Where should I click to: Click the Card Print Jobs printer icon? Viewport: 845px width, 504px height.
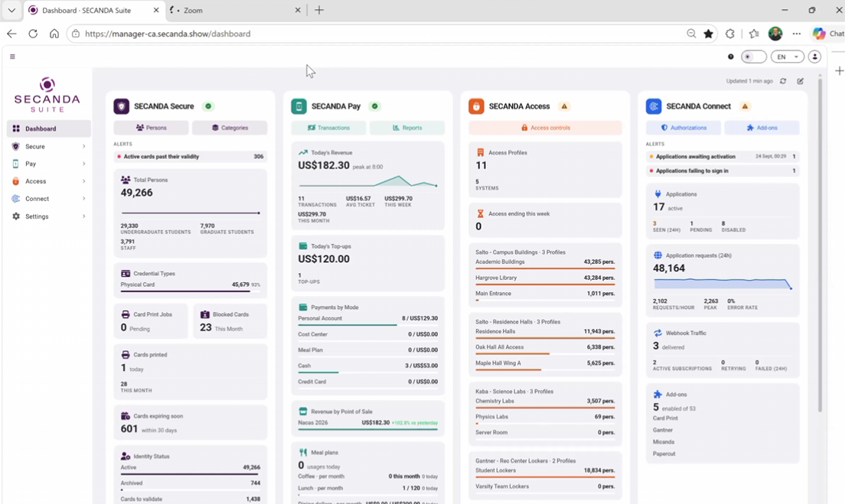click(126, 314)
